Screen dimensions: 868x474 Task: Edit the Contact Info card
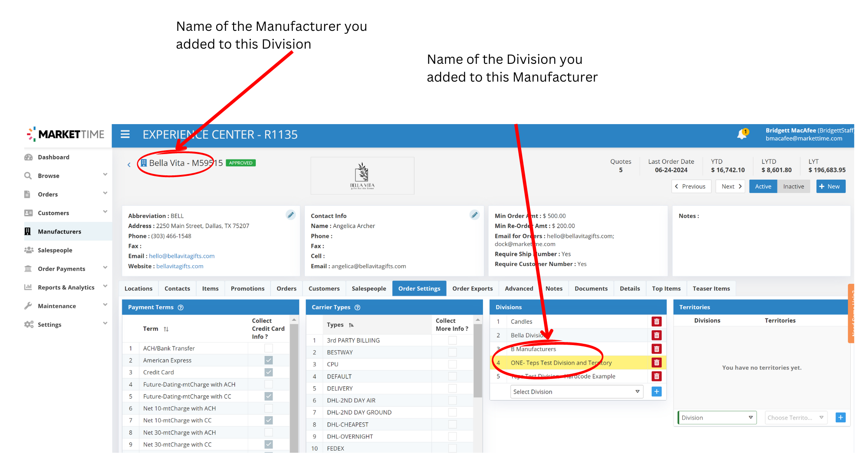(475, 215)
